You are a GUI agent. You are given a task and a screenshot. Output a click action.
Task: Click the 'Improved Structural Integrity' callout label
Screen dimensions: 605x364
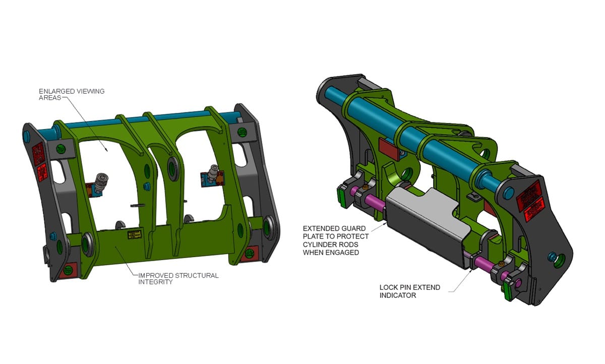click(x=178, y=279)
